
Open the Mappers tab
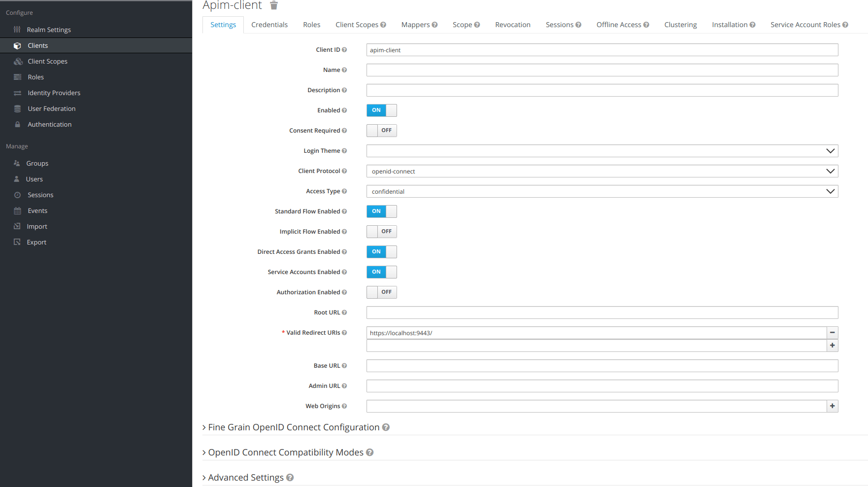click(416, 24)
